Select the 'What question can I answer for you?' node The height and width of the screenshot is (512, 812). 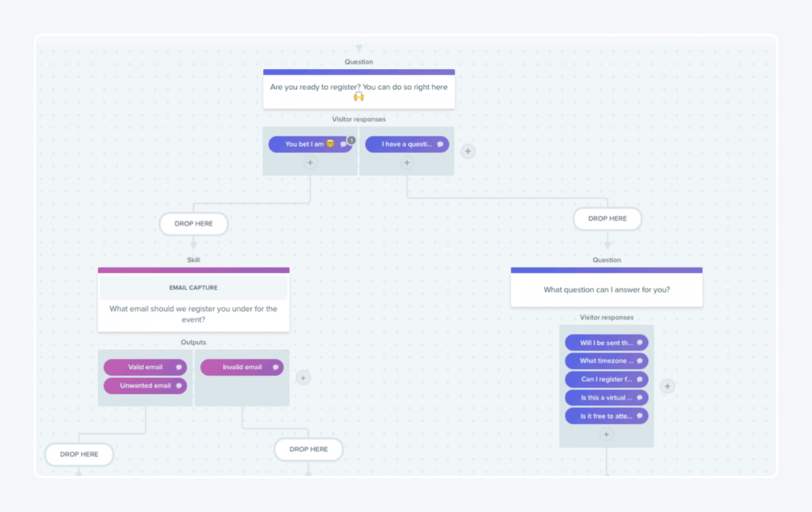pos(606,288)
